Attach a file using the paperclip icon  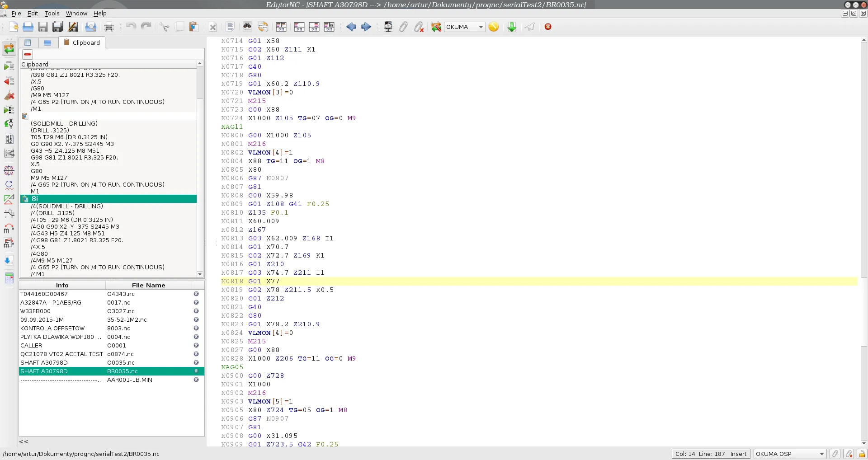[x=403, y=27]
